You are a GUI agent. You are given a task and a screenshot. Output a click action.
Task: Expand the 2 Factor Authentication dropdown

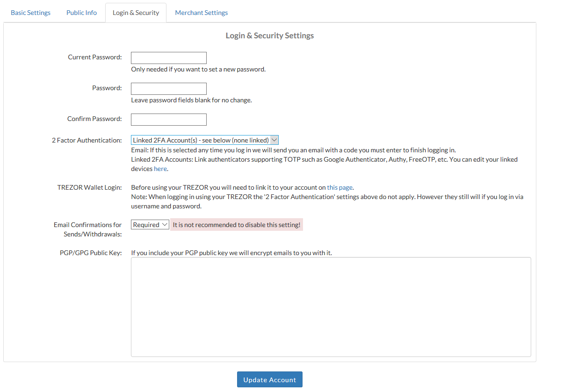pyautogui.click(x=204, y=140)
